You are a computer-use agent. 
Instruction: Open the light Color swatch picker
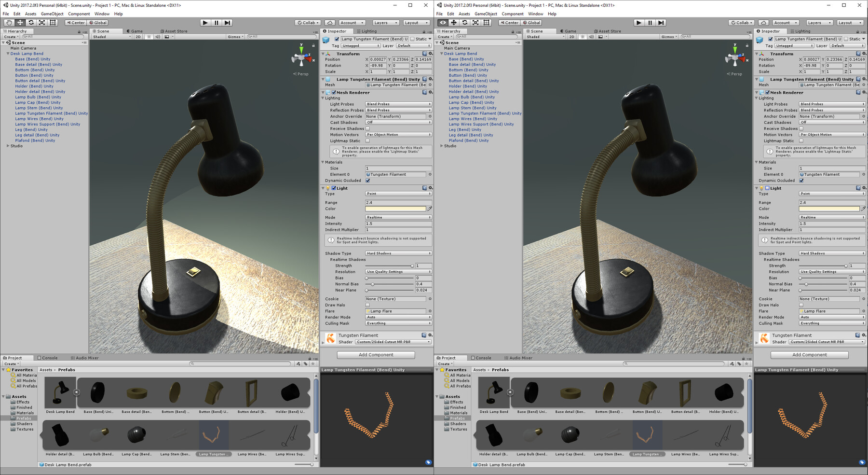point(395,209)
